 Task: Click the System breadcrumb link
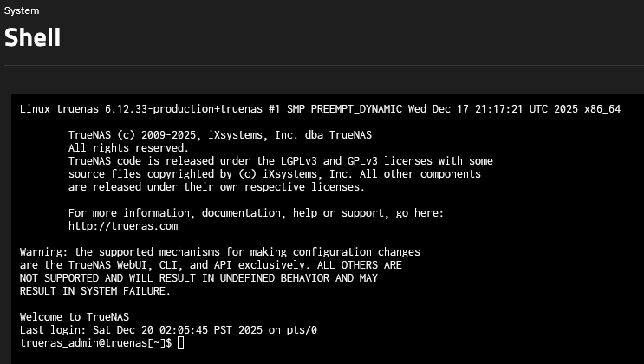[21, 10]
